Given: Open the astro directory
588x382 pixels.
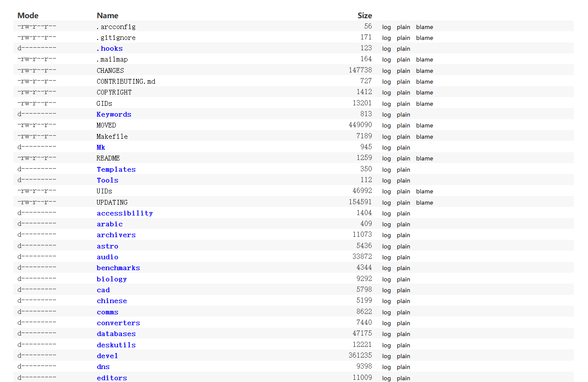Looking at the screenshot, I should coord(107,246).
